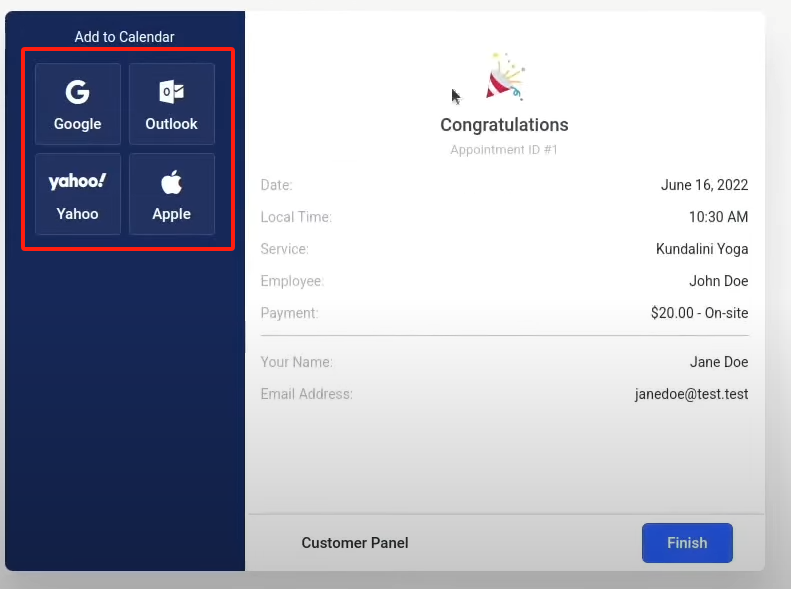The width and height of the screenshot is (791, 589).
Task: Click the Add to Calendar heading
Action: tap(124, 37)
